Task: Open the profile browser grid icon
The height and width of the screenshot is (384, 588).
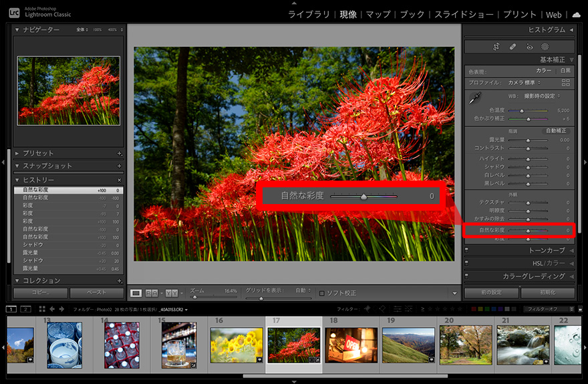Action: (x=566, y=82)
